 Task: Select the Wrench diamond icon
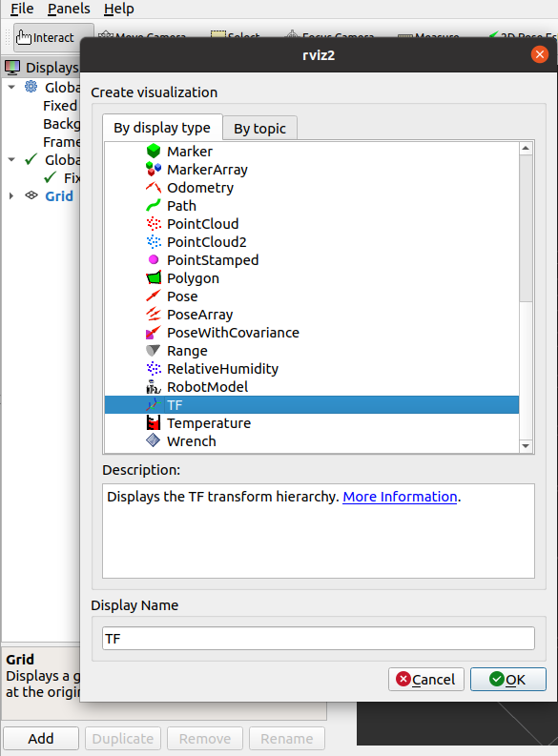(154, 440)
